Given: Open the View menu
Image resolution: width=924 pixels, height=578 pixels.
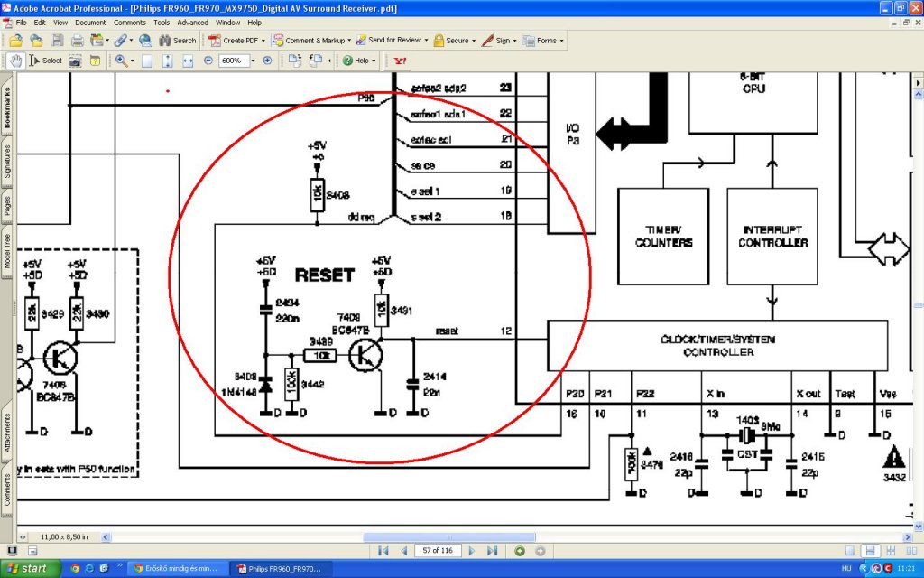Looking at the screenshot, I should [60, 23].
